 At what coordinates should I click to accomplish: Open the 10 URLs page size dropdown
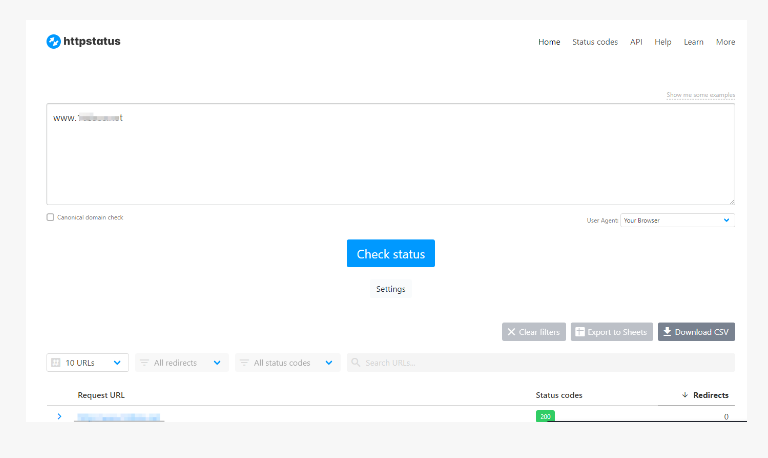[88, 363]
